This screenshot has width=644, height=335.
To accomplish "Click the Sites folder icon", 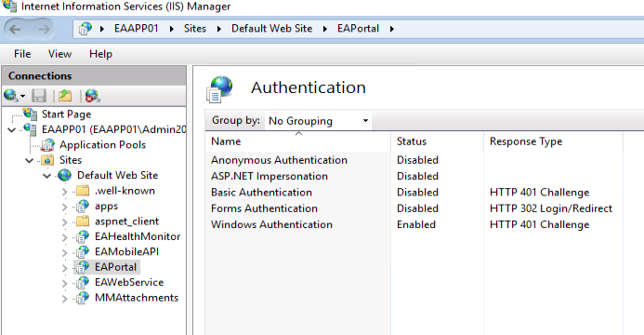I will coord(47,160).
